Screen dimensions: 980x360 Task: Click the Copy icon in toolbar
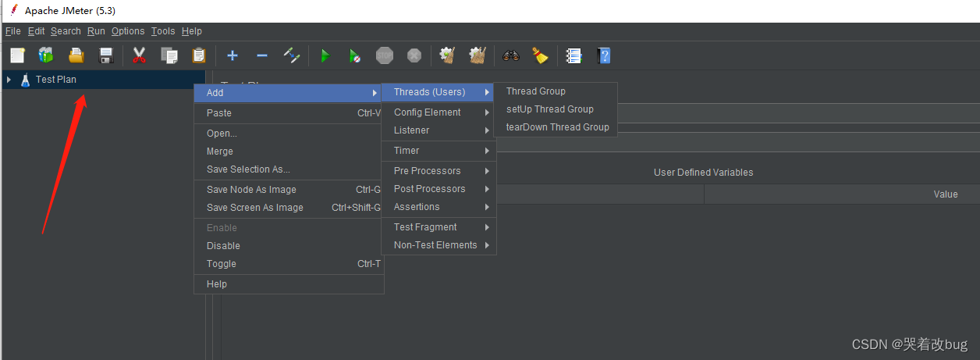tap(169, 55)
